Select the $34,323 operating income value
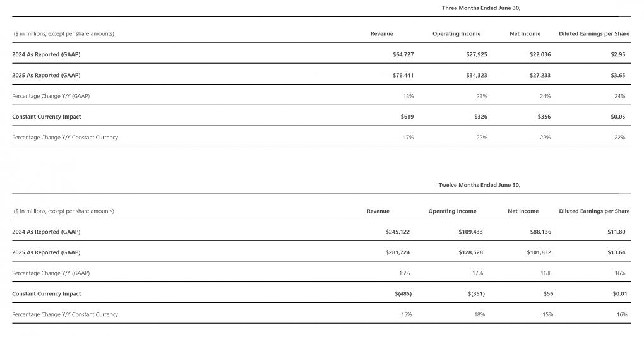Screen dimensions: 644x337 [477, 75]
